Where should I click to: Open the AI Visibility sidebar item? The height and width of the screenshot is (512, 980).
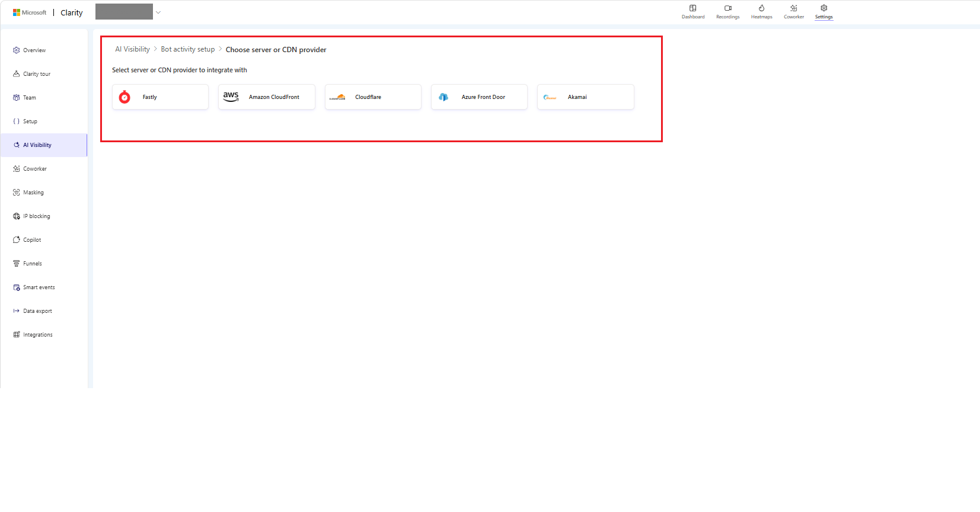point(44,145)
